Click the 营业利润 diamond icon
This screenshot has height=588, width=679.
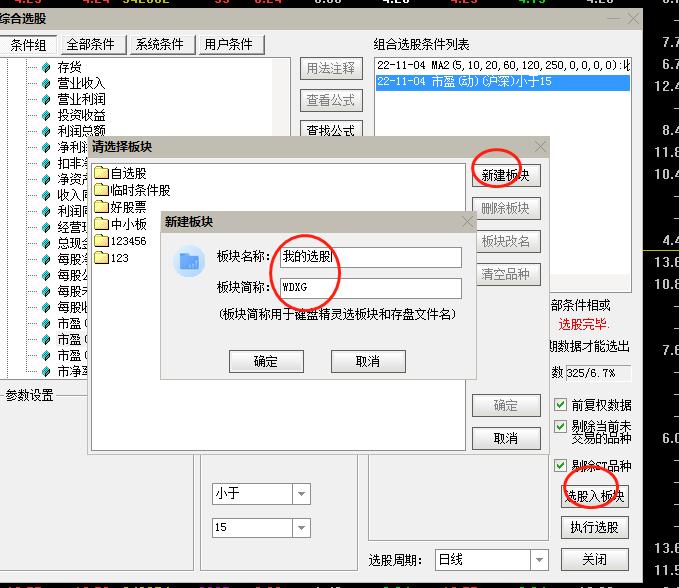[x=46, y=100]
